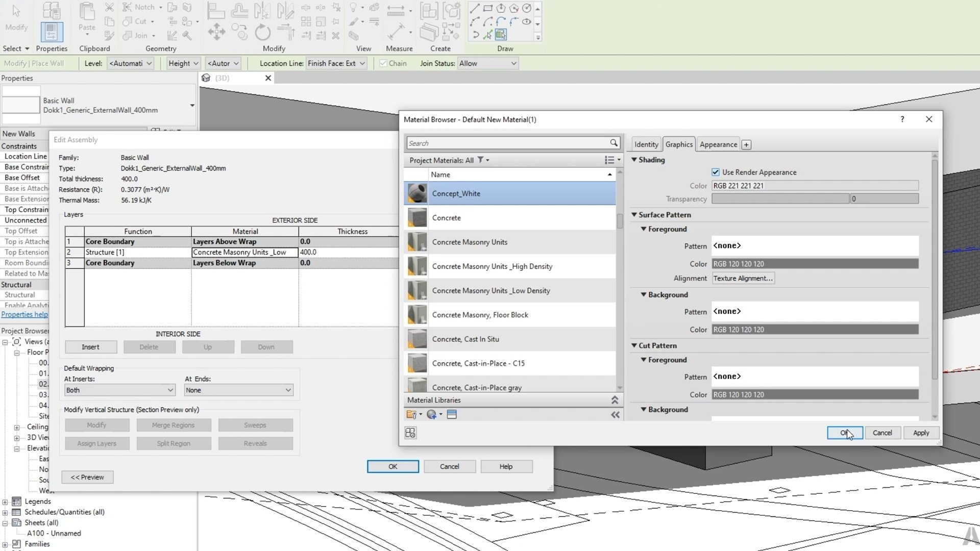Switch to the Appearance tab
Screen dimensions: 980x551
coord(718,144)
